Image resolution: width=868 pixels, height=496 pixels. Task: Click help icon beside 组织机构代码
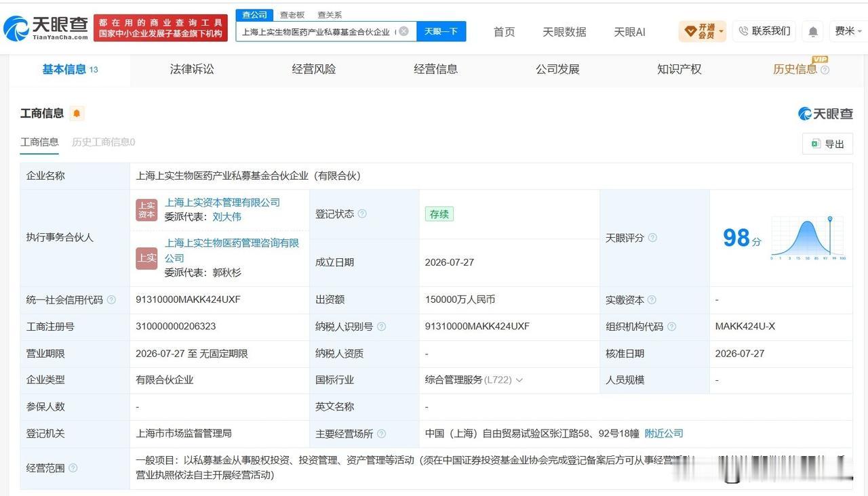[671, 327]
